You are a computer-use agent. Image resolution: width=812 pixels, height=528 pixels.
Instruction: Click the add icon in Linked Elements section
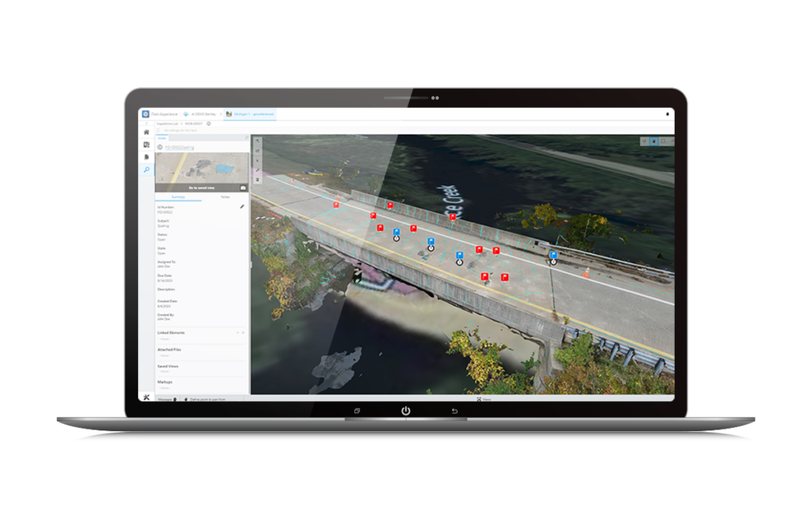point(237,332)
